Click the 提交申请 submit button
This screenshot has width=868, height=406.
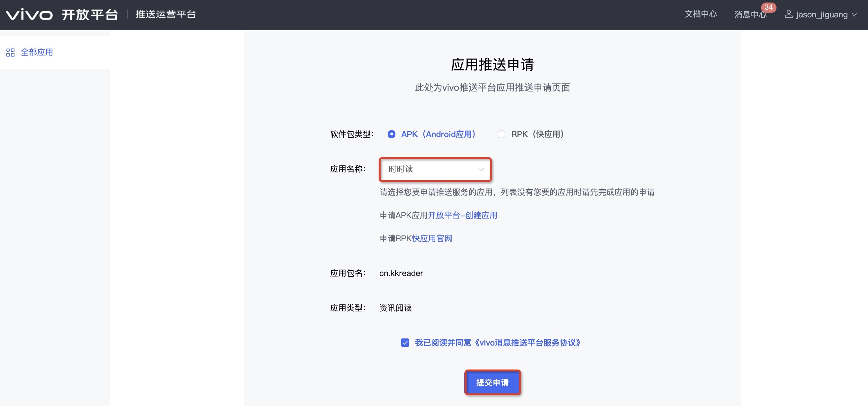tap(492, 383)
